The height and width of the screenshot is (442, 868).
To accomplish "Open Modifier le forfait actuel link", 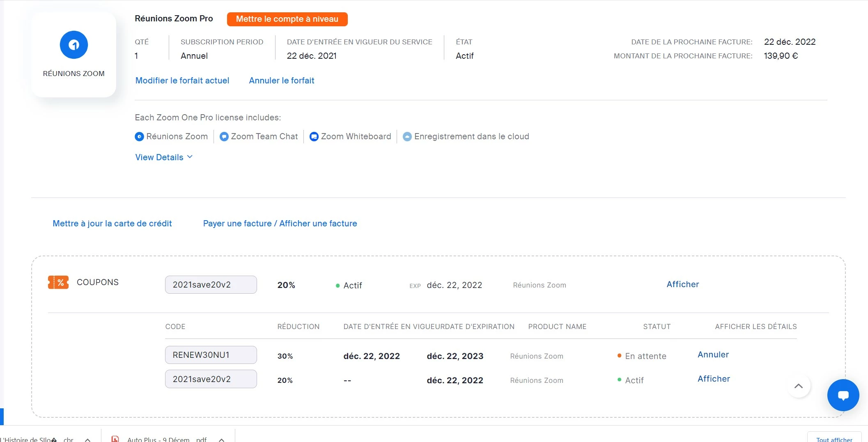I will pos(182,81).
